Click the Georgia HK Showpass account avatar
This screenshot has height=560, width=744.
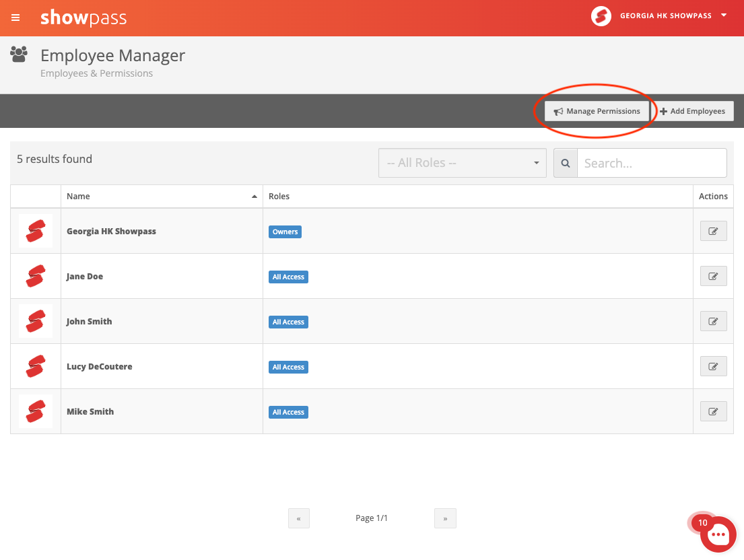[601, 16]
